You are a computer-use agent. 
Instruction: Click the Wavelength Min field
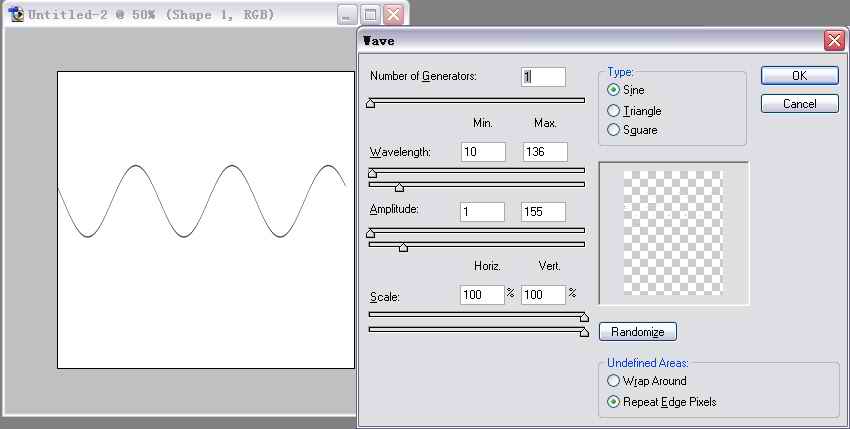pyautogui.click(x=483, y=152)
